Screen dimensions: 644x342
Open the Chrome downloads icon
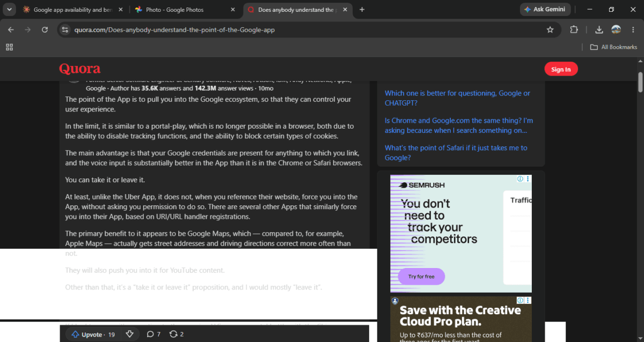[599, 30]
